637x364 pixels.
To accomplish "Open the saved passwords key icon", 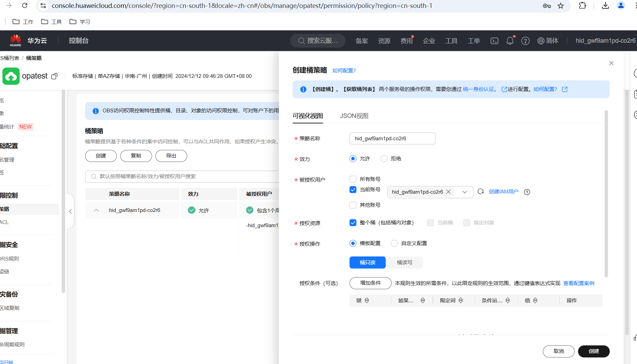I will coord(547,6).
